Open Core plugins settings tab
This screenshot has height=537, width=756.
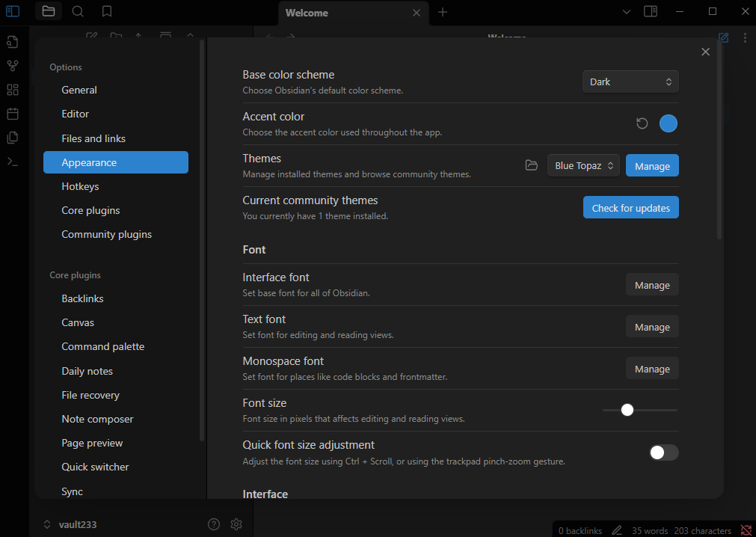coord(116,210)
